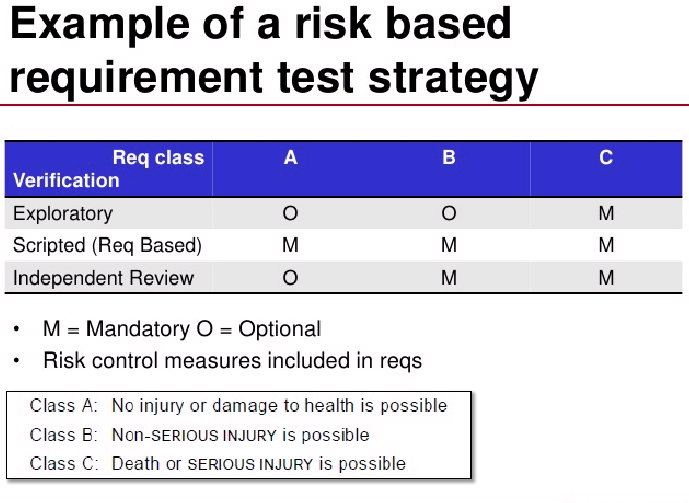
Task: Click the 'Exploratory' row label
Action: pyautogui.click(x=63, y=214)
